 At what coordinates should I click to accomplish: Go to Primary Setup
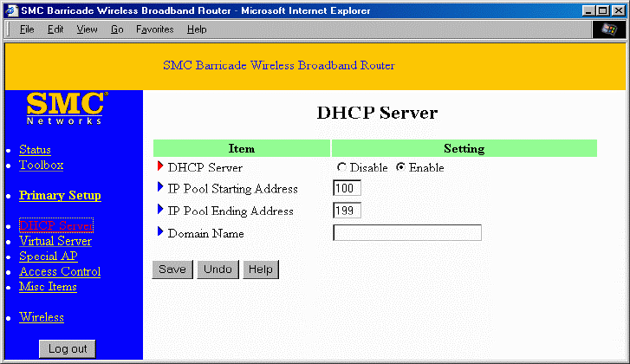point(60,196)
